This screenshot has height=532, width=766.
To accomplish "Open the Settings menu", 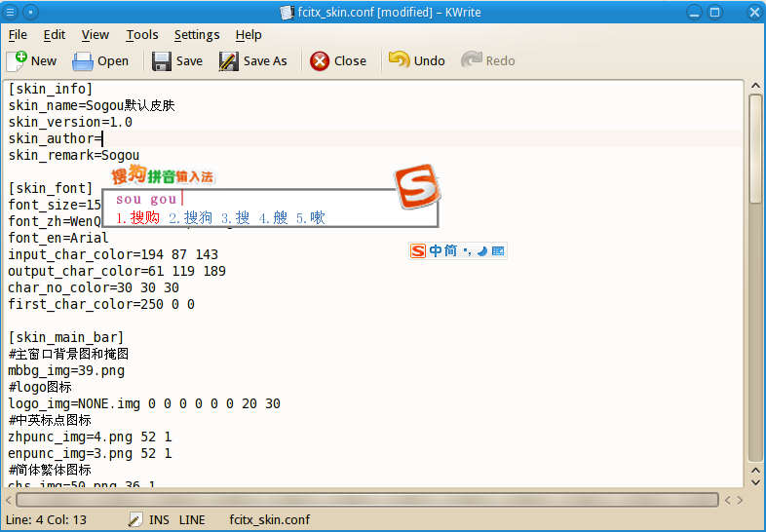I will (197, 35).
